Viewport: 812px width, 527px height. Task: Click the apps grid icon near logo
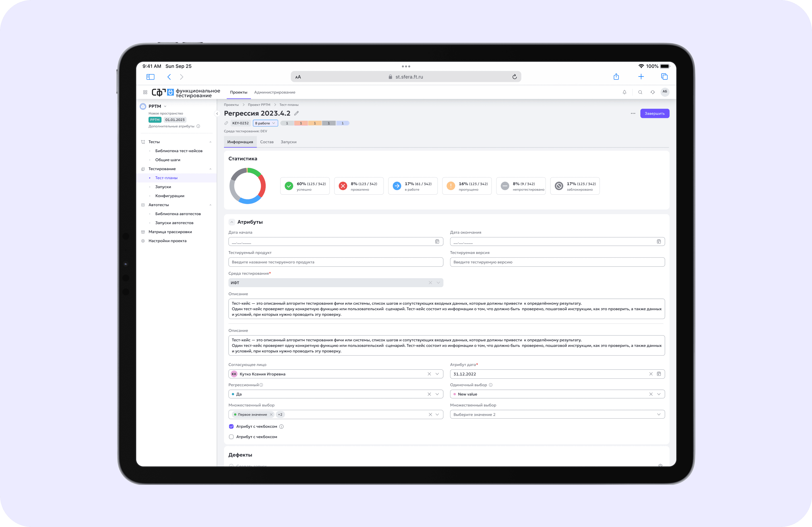point(145,92)
